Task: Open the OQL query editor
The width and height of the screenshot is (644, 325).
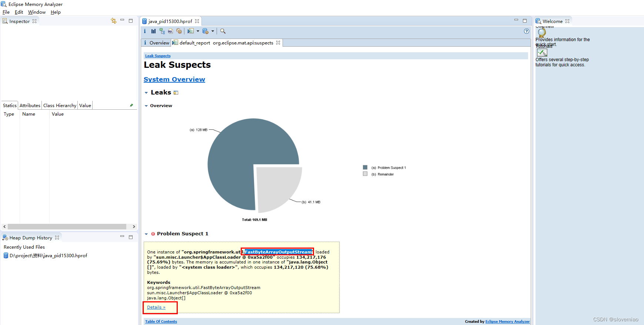Action: tap(170, 31)
